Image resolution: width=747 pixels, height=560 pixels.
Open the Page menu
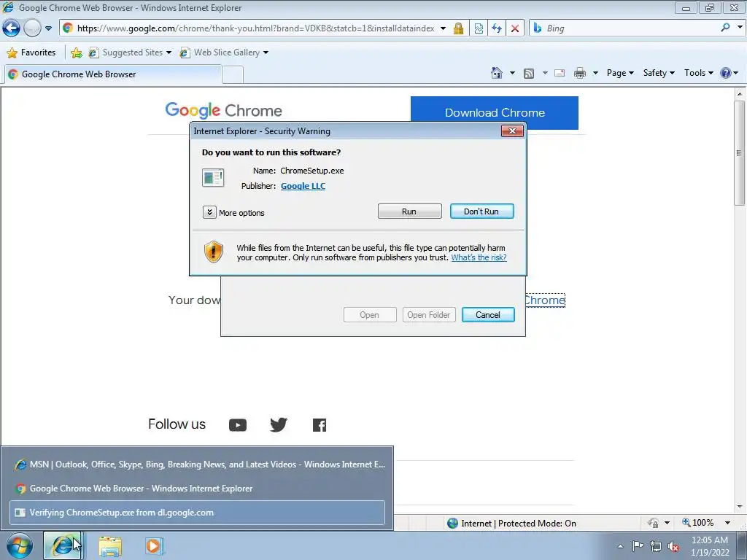coord(620,73)
